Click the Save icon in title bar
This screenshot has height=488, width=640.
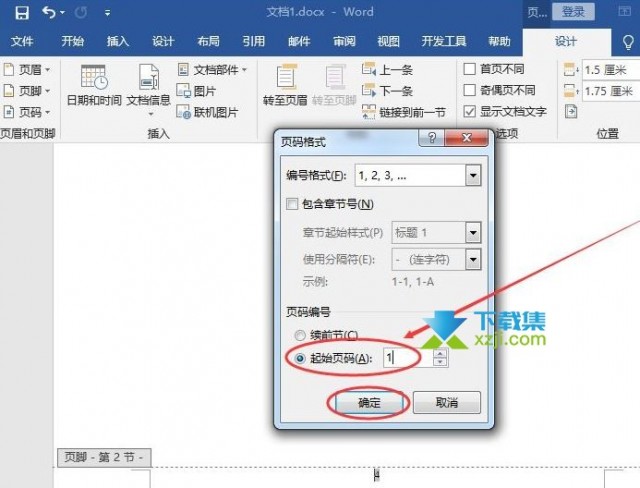[x=22, y=13]
